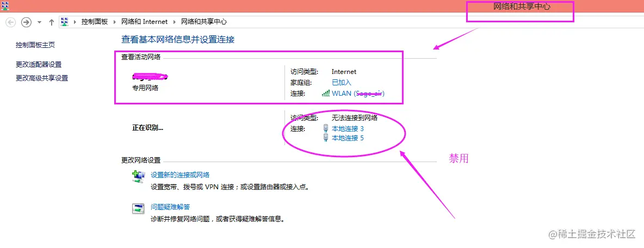Go back with the back arrow button
The height and width of the screenshot is (248, 644).
(x=11, y=22)
